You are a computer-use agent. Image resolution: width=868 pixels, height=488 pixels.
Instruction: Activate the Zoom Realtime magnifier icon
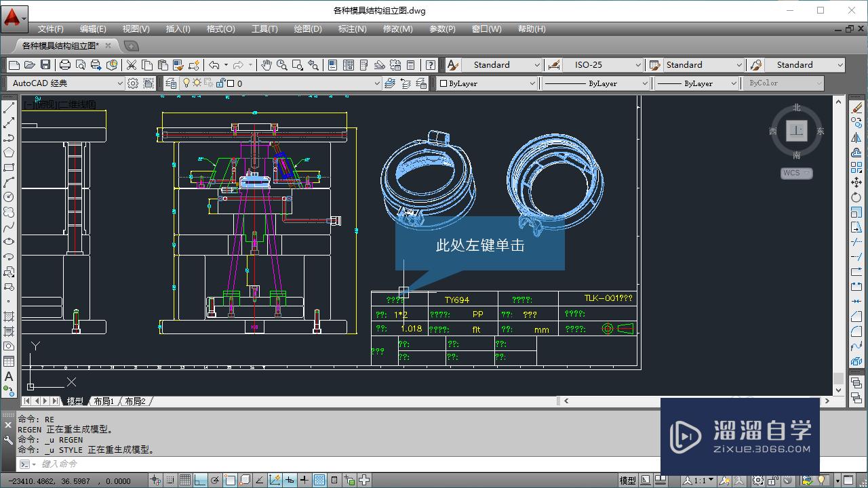click(x=281, y=64)
